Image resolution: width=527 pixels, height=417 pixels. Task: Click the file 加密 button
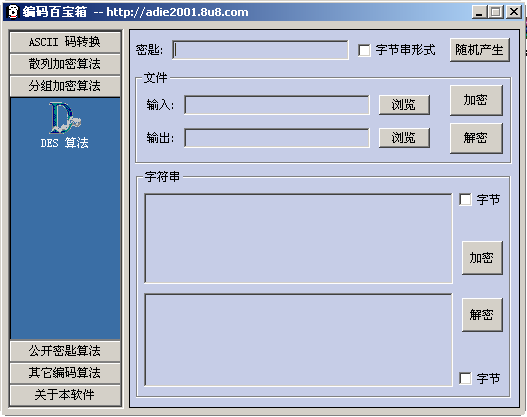(476, 100)
